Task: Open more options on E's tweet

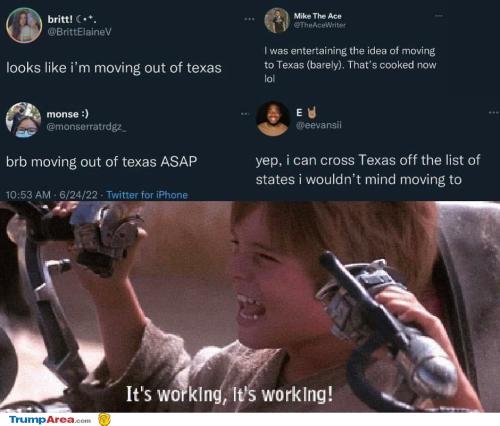Action: click(494, 113)
